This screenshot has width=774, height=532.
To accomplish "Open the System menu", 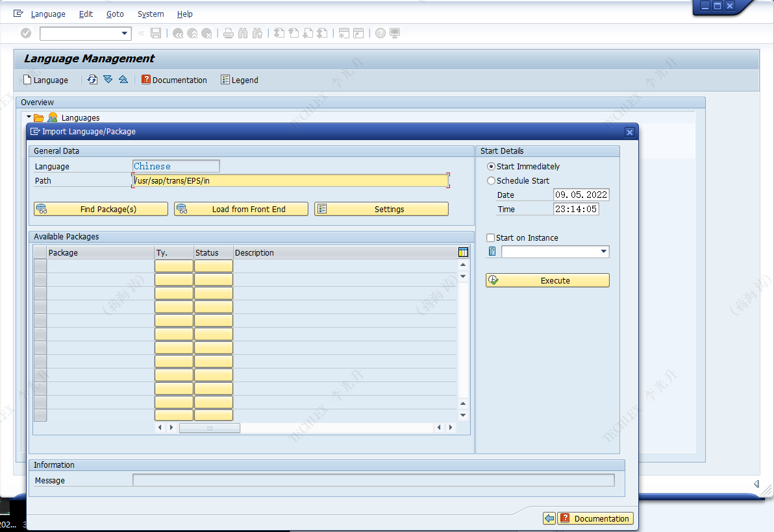I will 151,14.
